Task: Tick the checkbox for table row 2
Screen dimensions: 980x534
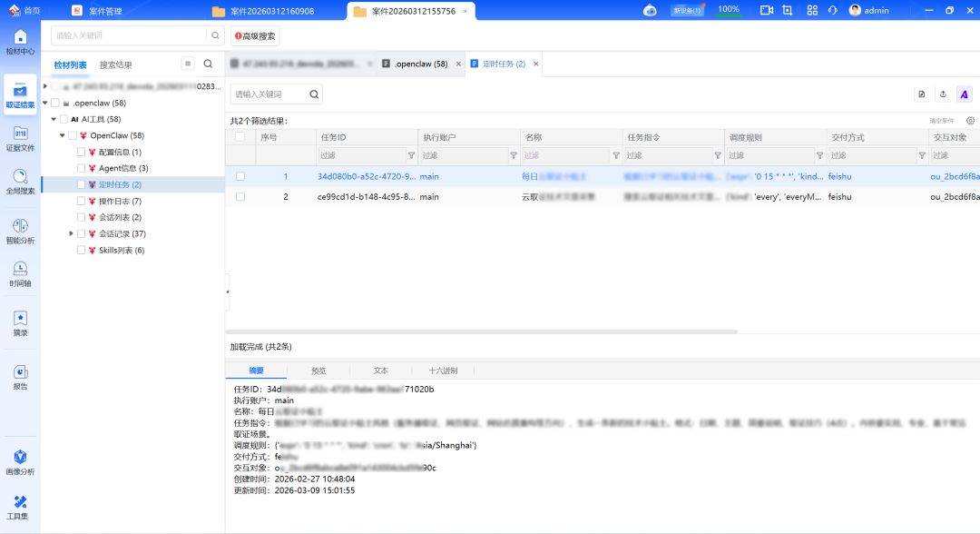Action: [x=240, y=196]
